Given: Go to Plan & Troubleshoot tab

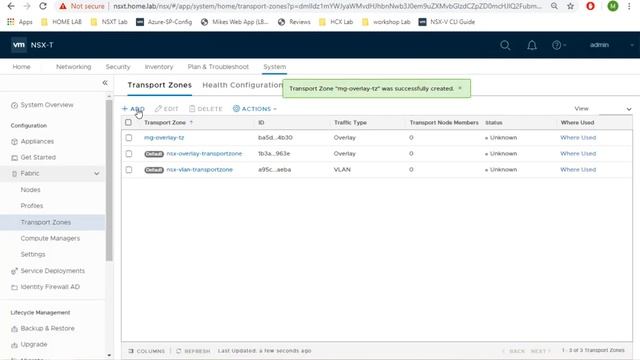Looking at the screenshot, I should 218,67.
